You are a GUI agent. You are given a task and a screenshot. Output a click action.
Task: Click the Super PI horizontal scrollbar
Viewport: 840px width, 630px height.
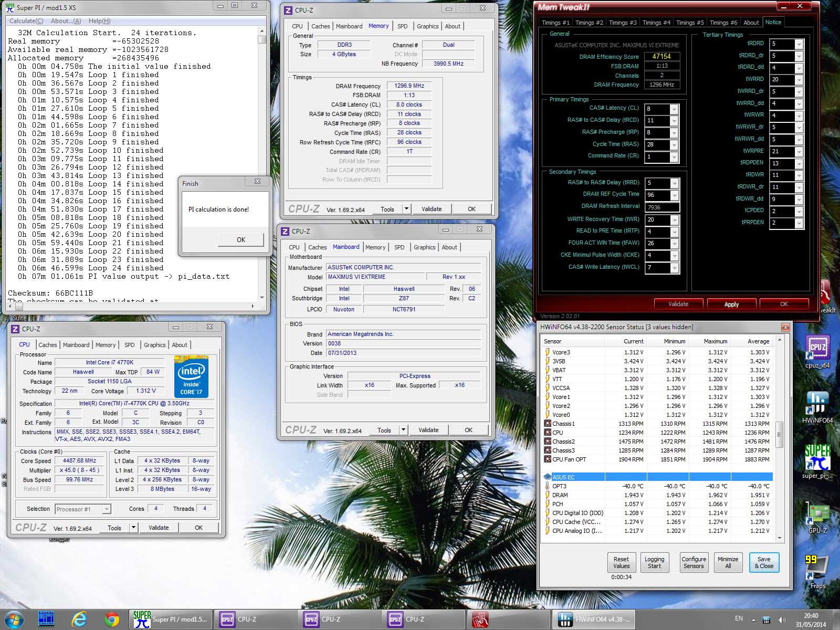coord(132,306)
